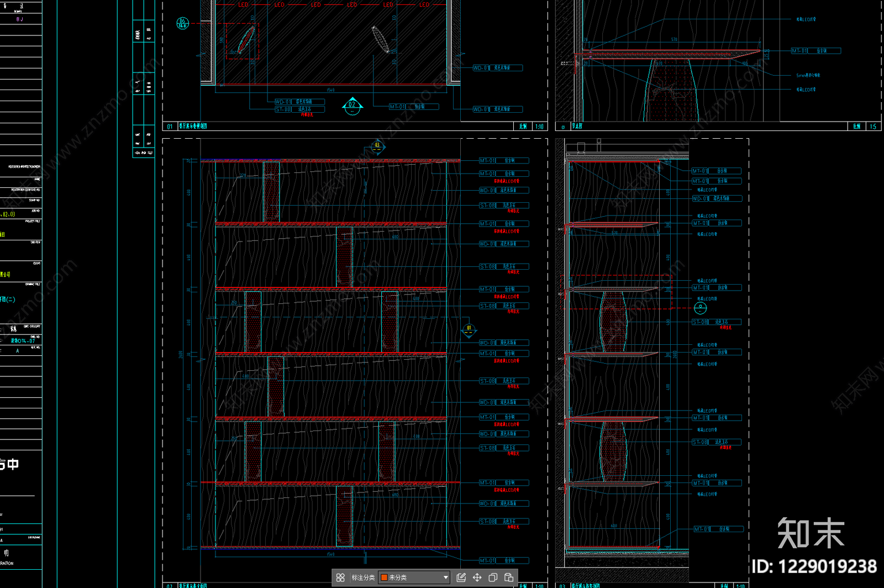
Task: Select the red dashed detail box top-left
Action: coord(243,41)
